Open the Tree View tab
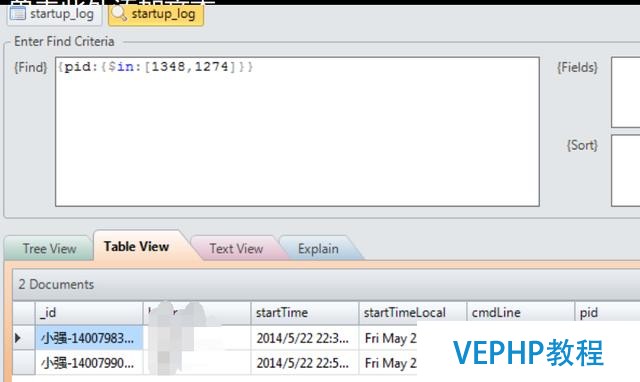The width and height of the screenshot is (640, 382). [x=49, y=248]
